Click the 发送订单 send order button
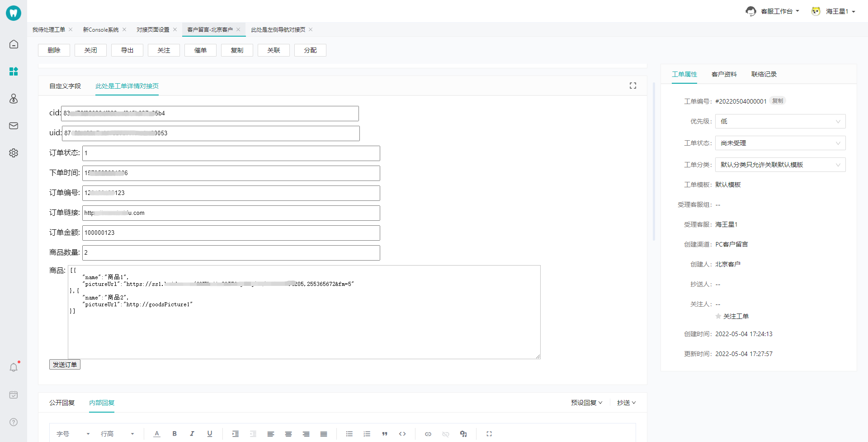Viewport: 868px width, 442px height. (65, 365)
